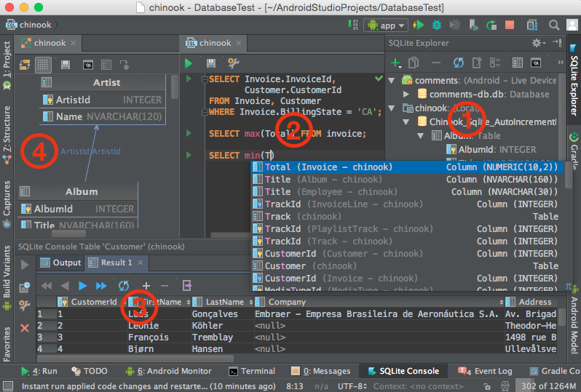
Task: Jump to last results page
Action: point(100,286)
